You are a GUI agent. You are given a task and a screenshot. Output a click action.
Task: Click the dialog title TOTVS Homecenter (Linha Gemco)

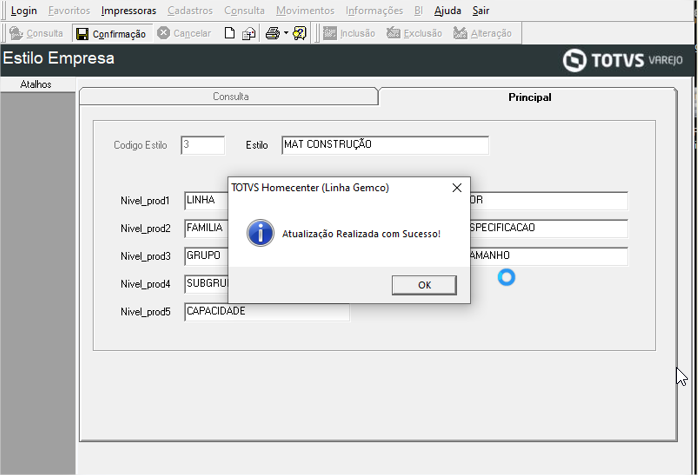(310, 188)
